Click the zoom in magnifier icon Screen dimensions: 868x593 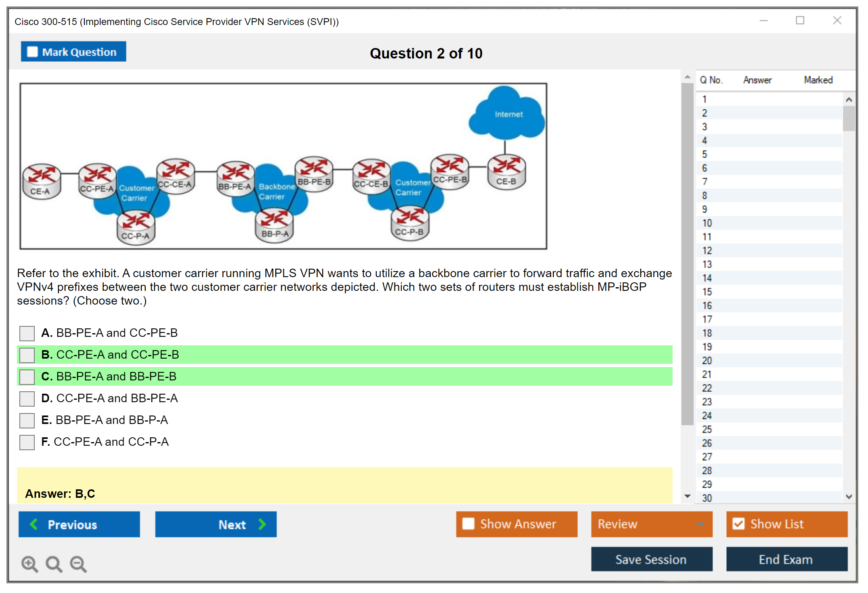pyautogui.click(x=29, y=564)
